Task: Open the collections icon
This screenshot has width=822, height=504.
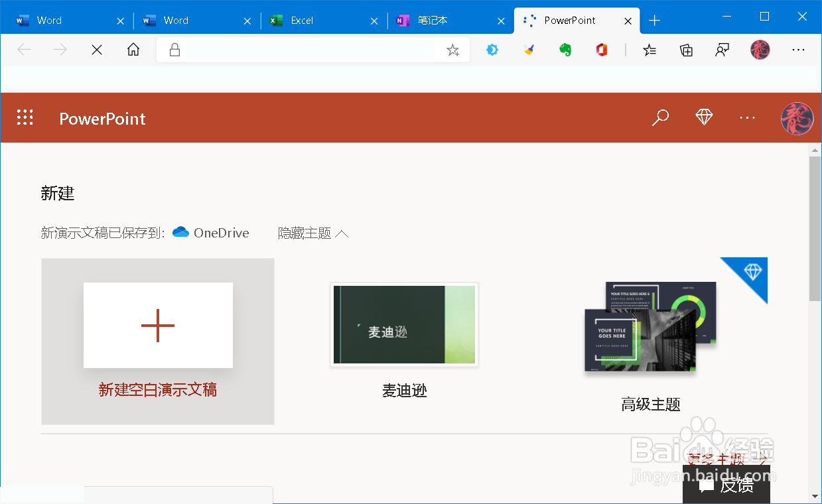Action: click(687, 50)
